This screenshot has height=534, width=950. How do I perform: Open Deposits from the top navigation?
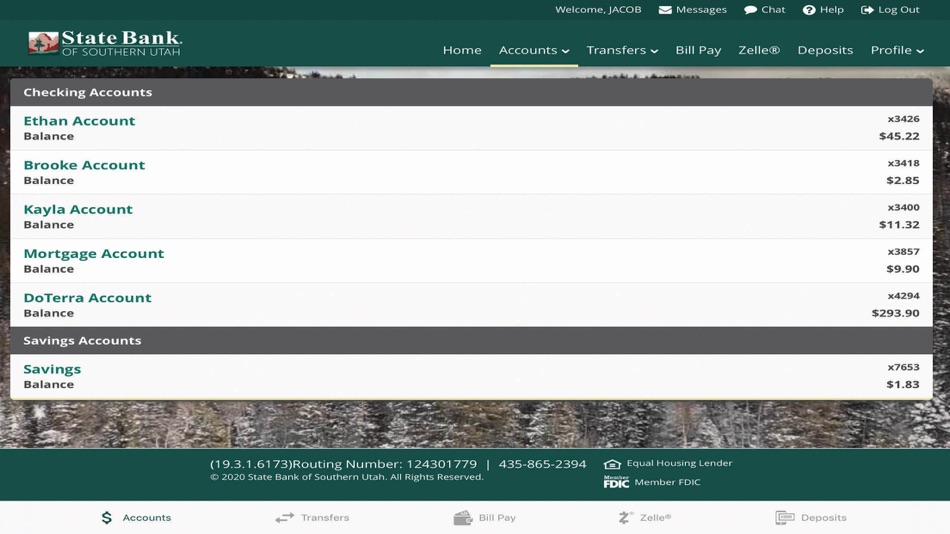pyautogui.click(x=825, y=50)
